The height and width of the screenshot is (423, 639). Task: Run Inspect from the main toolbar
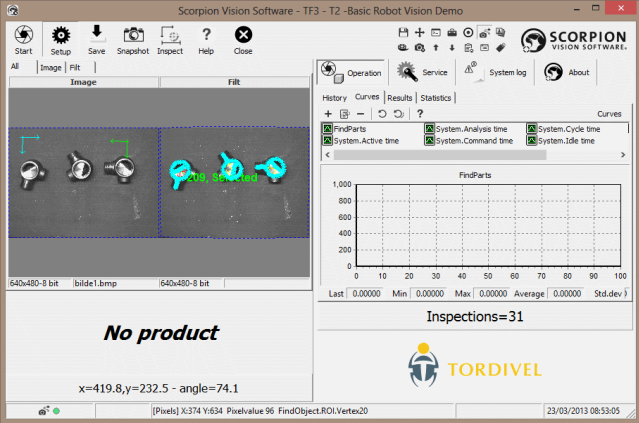click(x=169, y=36)
